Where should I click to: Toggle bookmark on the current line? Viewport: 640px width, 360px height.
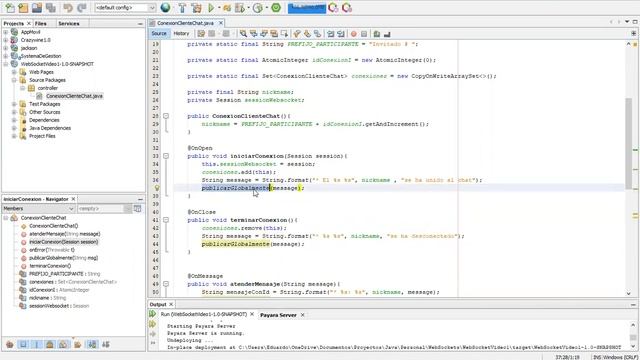tap(317, 34)
